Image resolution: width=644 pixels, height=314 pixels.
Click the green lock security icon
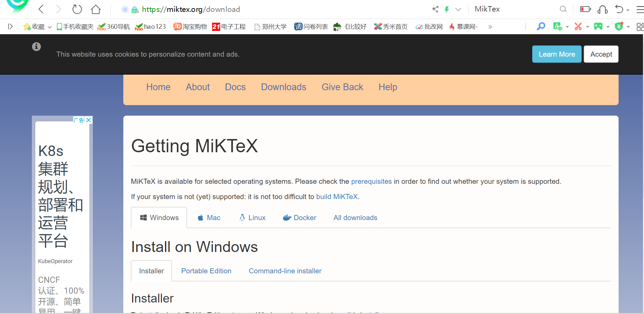(x=135, y=9)
